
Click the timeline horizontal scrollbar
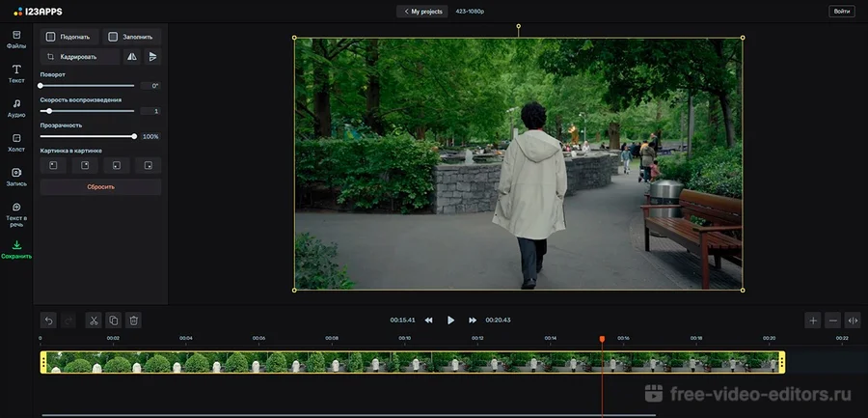pos(349,415)
